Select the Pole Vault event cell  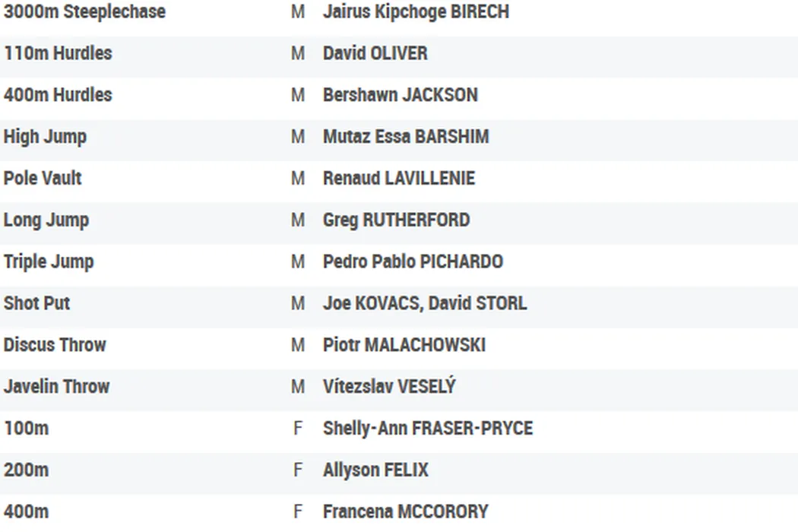[x=43, y=179]
